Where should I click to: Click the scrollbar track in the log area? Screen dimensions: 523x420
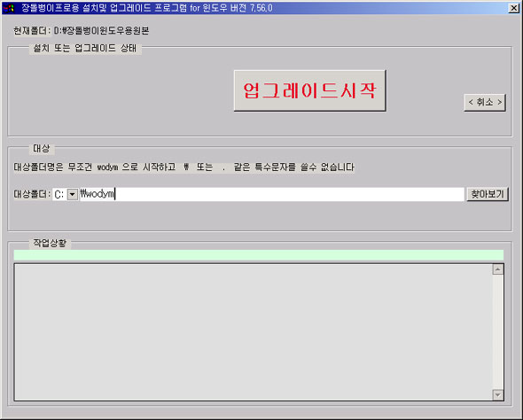click(497, 332)
